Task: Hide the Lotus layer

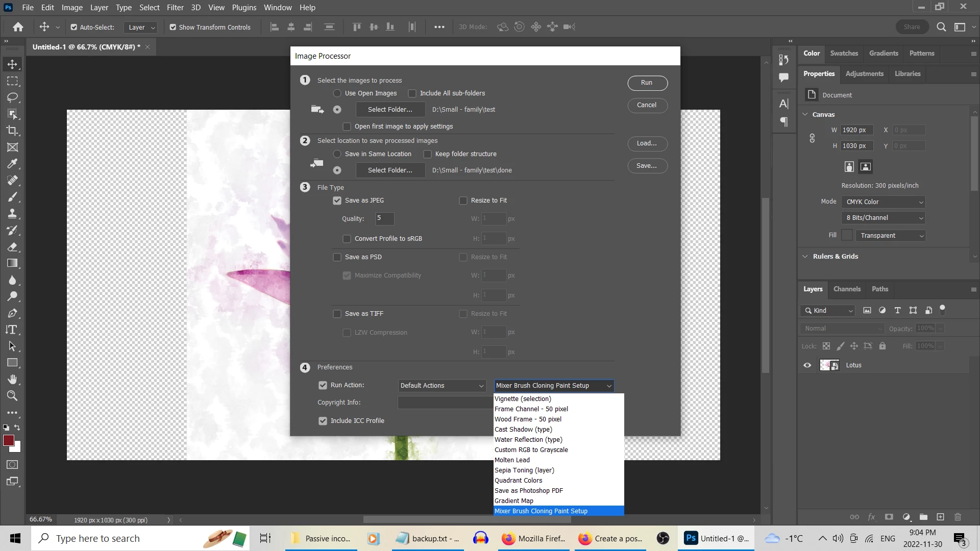Action: pos(807,365)
